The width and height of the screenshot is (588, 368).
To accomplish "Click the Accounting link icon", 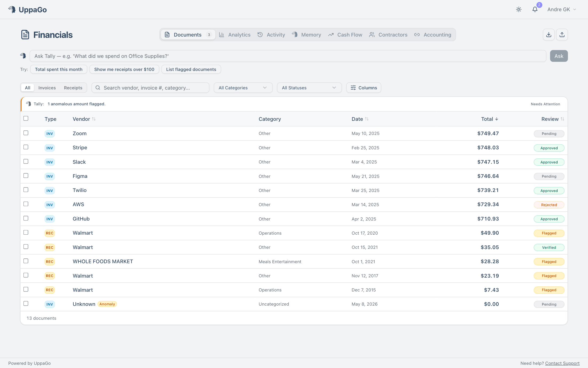I will pos(417,35).
